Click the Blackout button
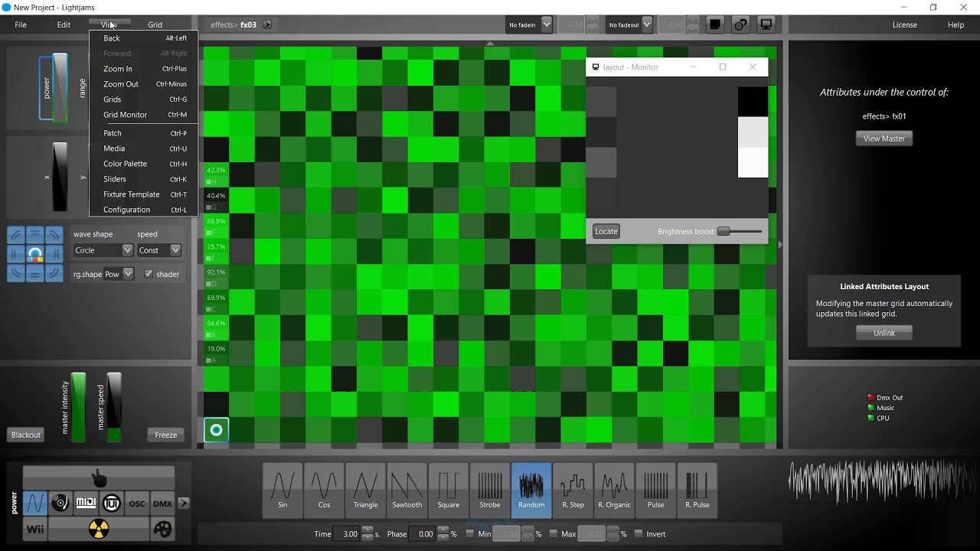 25,435
